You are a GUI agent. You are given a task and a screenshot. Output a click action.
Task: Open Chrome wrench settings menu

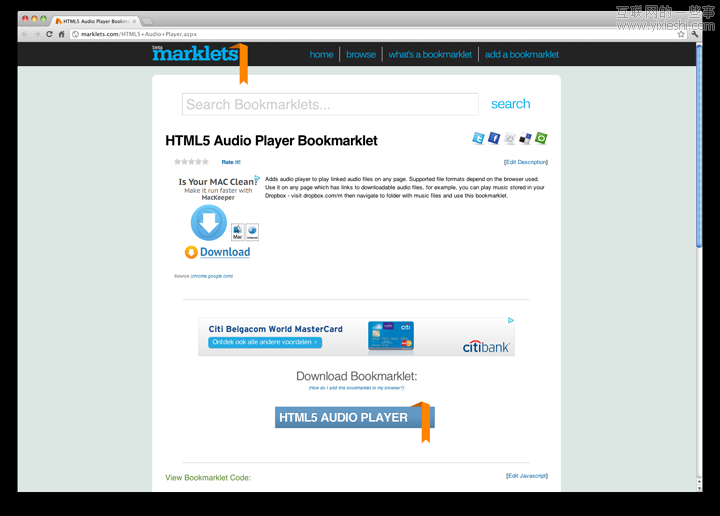pyautogui.click(x=695, y=34)
